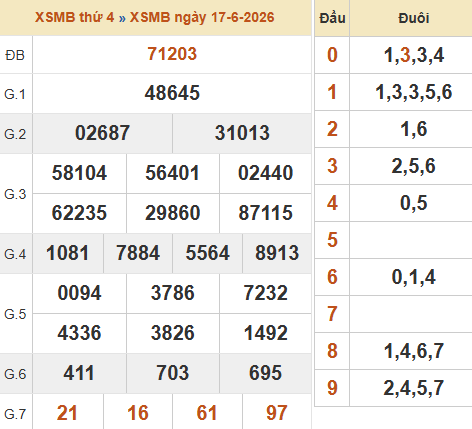Click the Đuôi column header
The height and width of the screenshot is (429, 472).
pos(414,18)
